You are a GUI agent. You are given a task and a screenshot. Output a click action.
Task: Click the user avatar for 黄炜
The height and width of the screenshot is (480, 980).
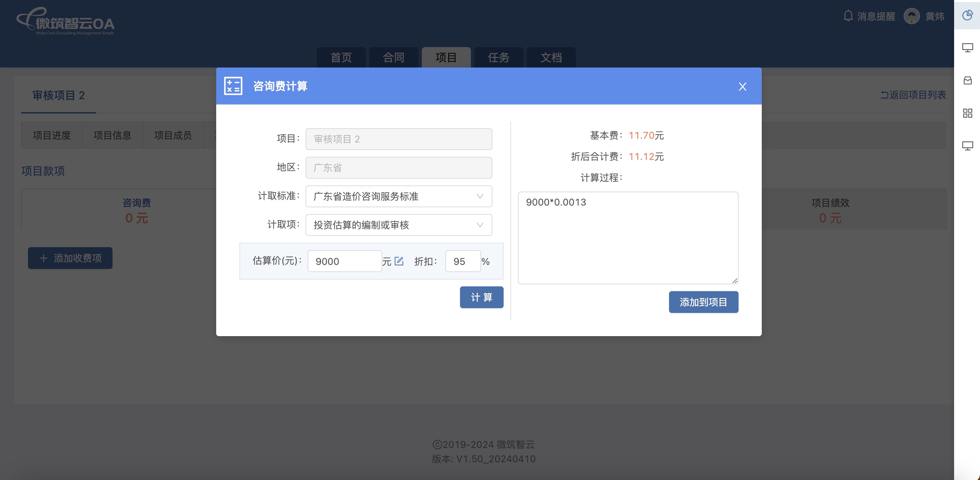pyautogui.click(x=911, y=16)
